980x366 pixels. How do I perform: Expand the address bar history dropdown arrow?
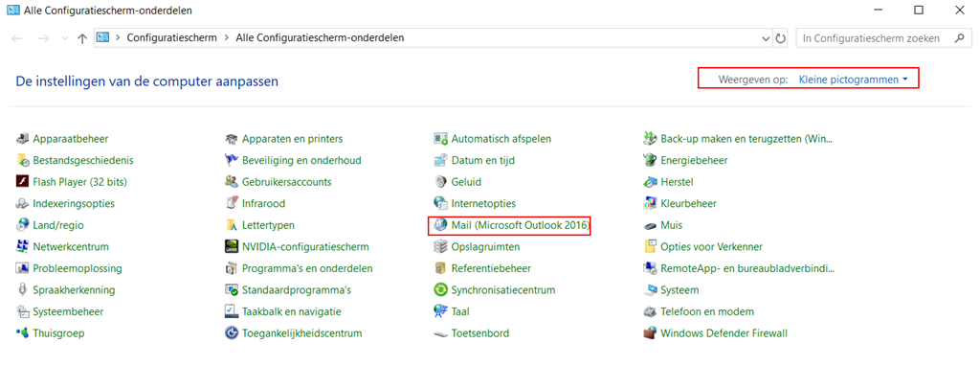[x=767, y=38]
